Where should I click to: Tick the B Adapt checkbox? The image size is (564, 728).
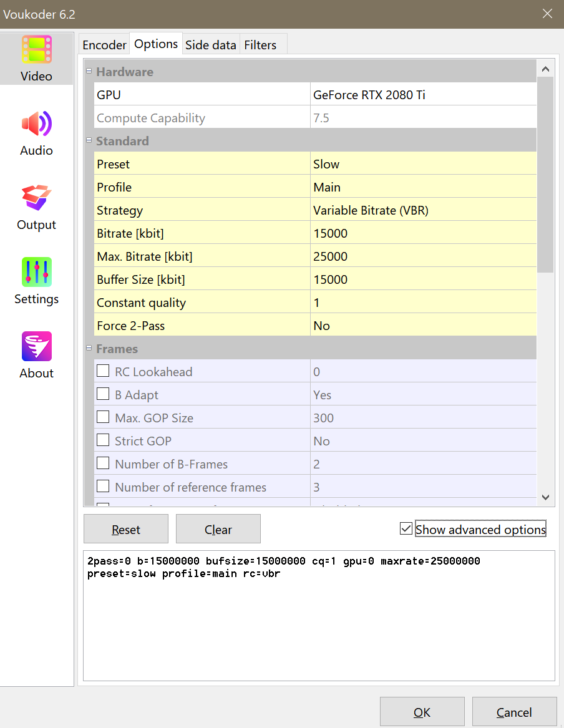click(103, 395)
